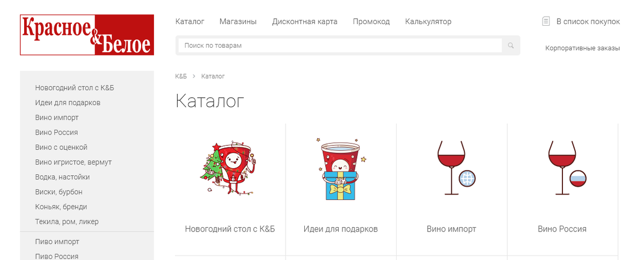Click the shopping list document icon

click(546, 21)
